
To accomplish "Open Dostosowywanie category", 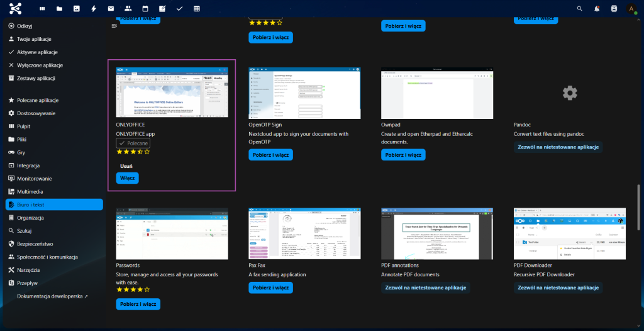I will 54,113.
